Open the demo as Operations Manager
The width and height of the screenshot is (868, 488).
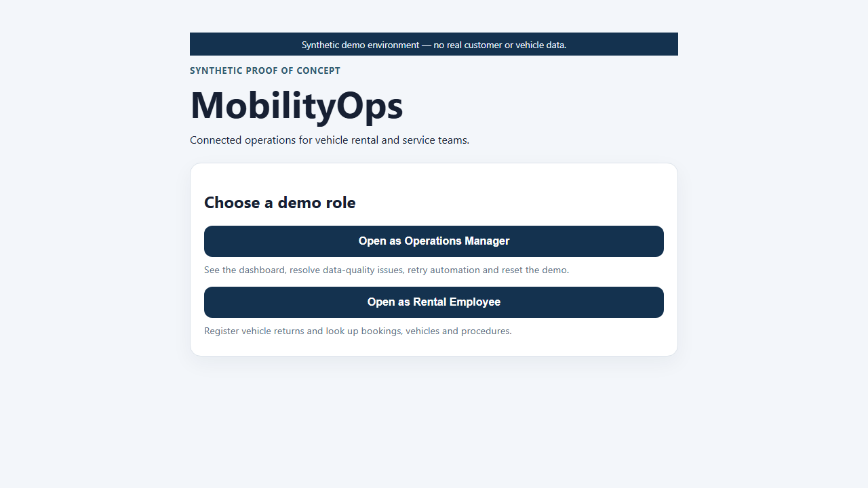click(434, 241)
